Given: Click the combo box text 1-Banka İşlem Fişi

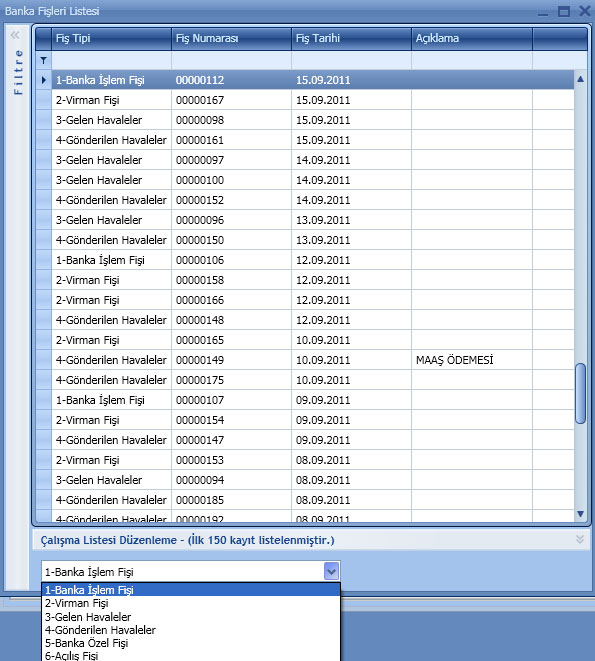Looking at the screenshot, I should (89, 572).
